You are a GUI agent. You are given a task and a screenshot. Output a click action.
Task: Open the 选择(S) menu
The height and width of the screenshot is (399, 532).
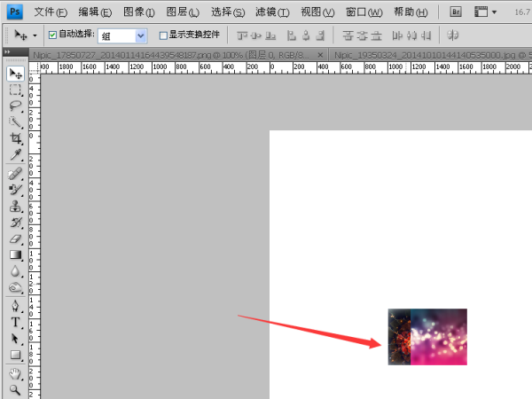(228, 12)
